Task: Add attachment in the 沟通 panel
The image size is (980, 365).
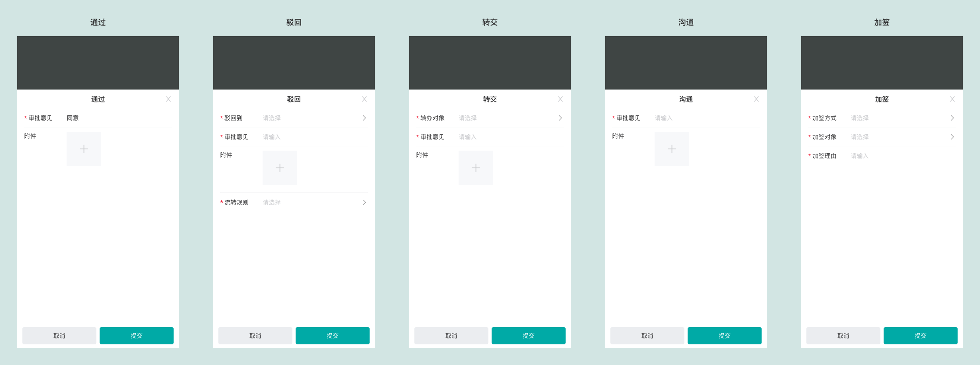Action: 672,149
